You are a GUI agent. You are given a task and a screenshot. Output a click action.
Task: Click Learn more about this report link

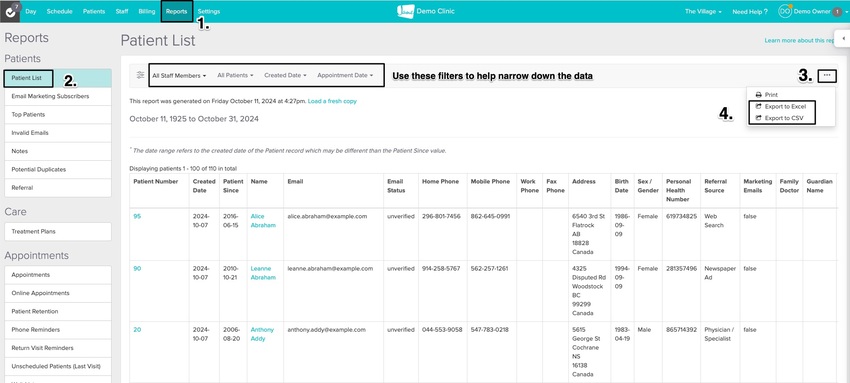pyautogui.click(x=800, y=41)
